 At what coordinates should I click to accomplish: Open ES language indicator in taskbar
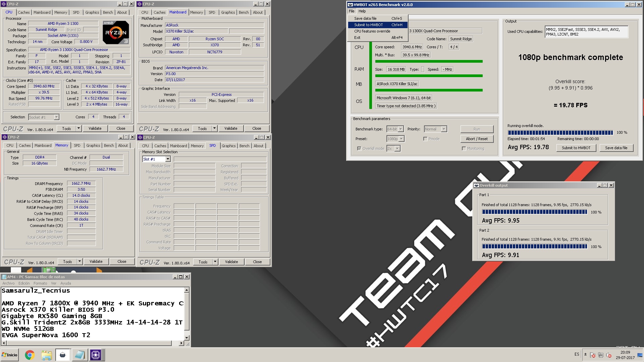point(577,354)
